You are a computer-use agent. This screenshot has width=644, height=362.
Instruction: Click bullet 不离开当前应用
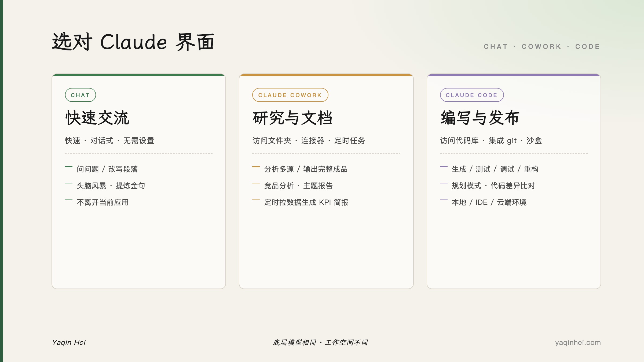103,202
